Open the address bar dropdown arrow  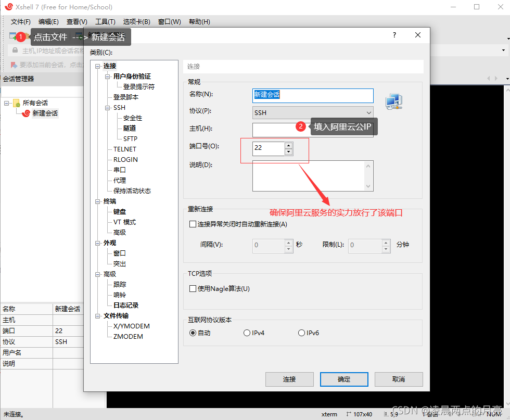pos(504,50)
